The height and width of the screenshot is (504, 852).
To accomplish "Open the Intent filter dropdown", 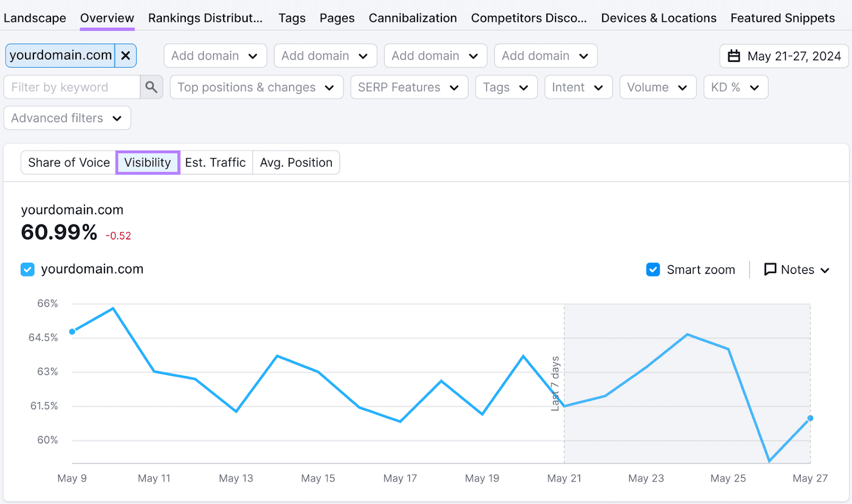I will 578,87.
